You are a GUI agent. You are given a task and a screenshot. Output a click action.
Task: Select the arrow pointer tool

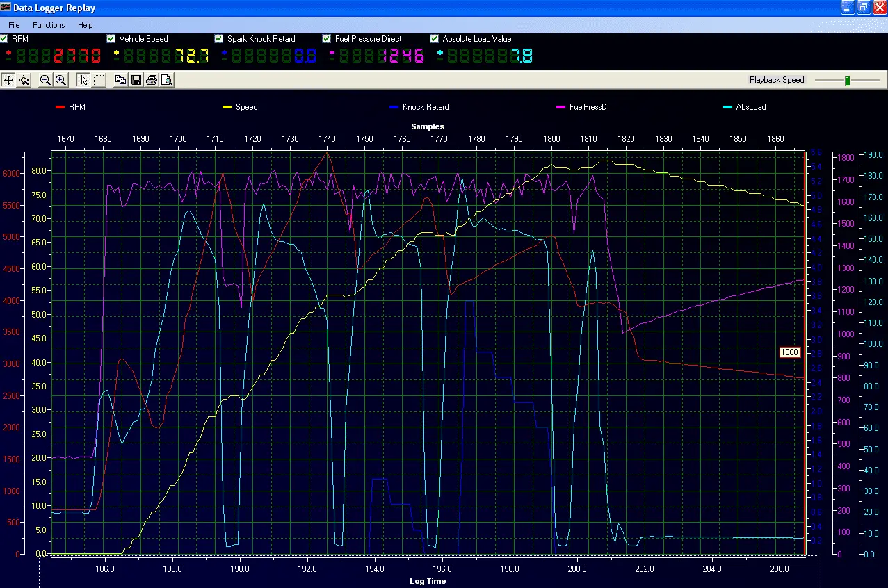click(83, 80)
